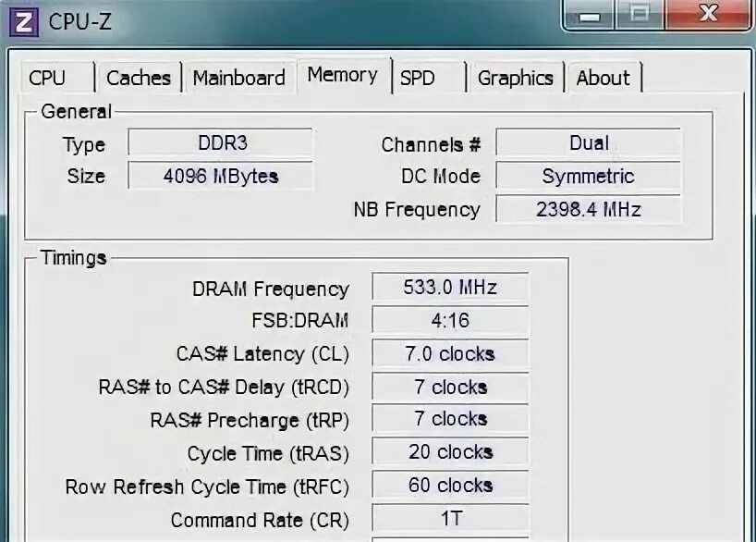Image resolution: width=756 pixels, height=542 pixels.
Task: Click the Channels # label
Action: [x=431, y=144]
